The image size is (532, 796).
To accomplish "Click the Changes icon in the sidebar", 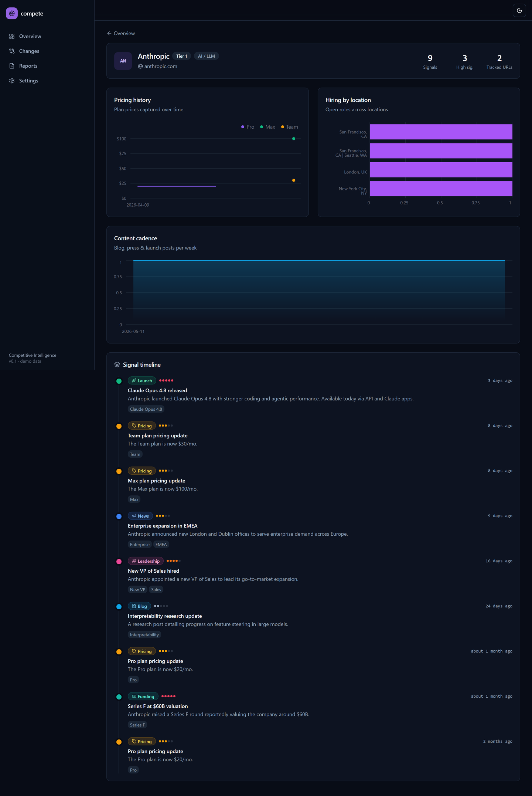I will tap(12, 51).
